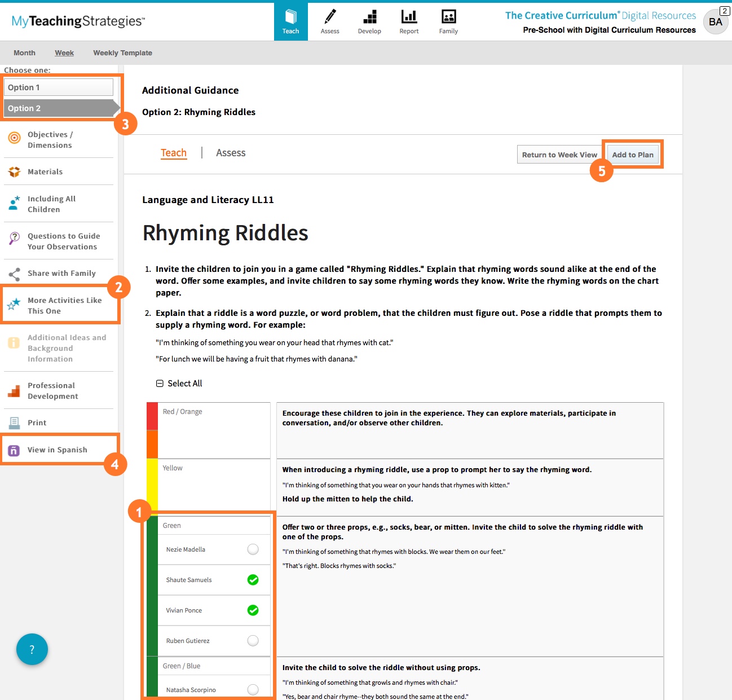Click the Return to Week View button
This screenshot has height=700, width=732.
click(559, 155)
